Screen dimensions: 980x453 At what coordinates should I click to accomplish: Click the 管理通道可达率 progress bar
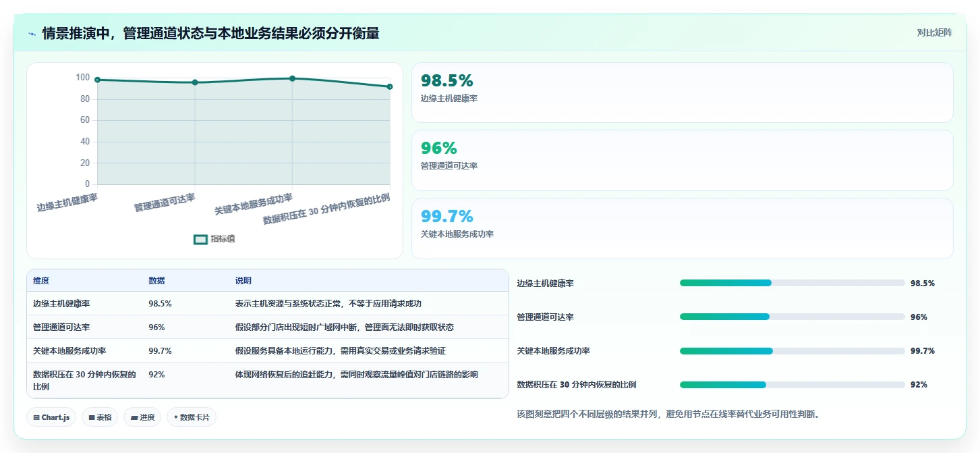click(792, 317)
